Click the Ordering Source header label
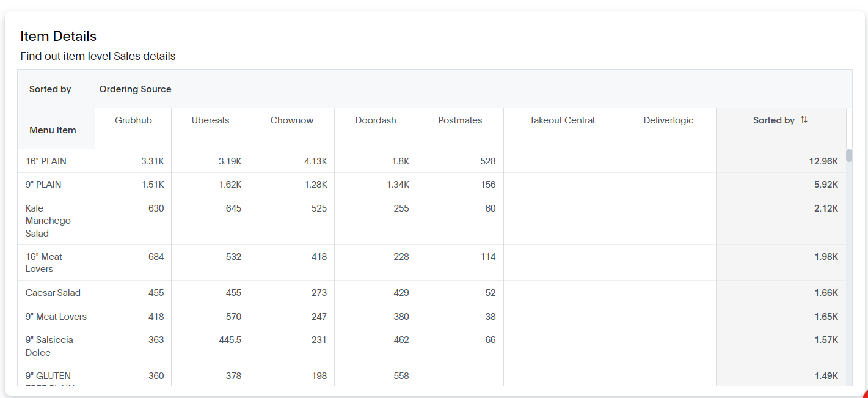 pos(135,89)
